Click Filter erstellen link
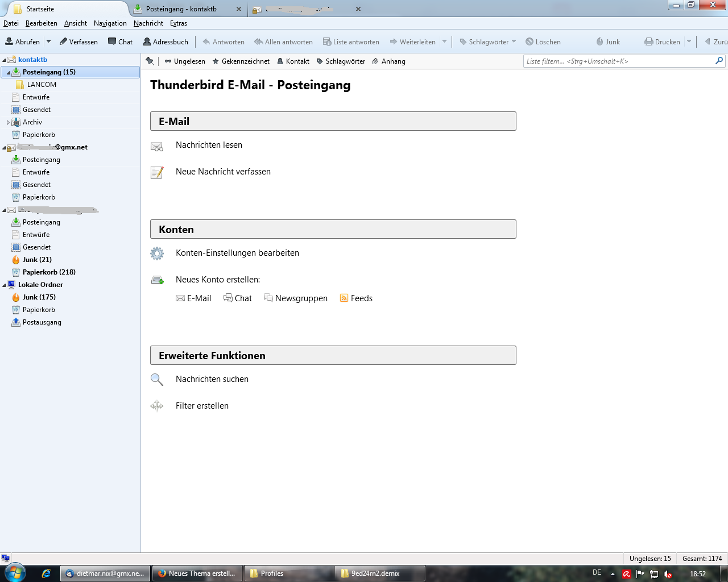The height and width of the screenshot is (582, 728). [x=202, y=406]
